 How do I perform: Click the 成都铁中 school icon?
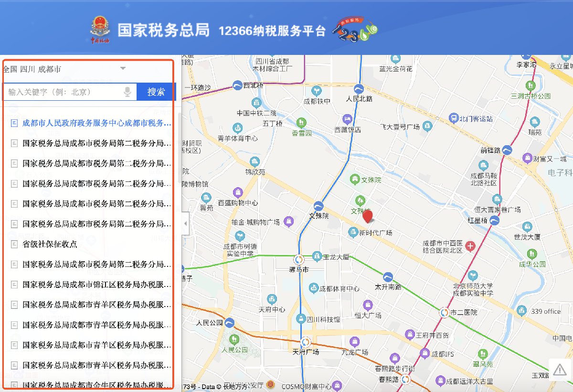click(x=316, y=91)
